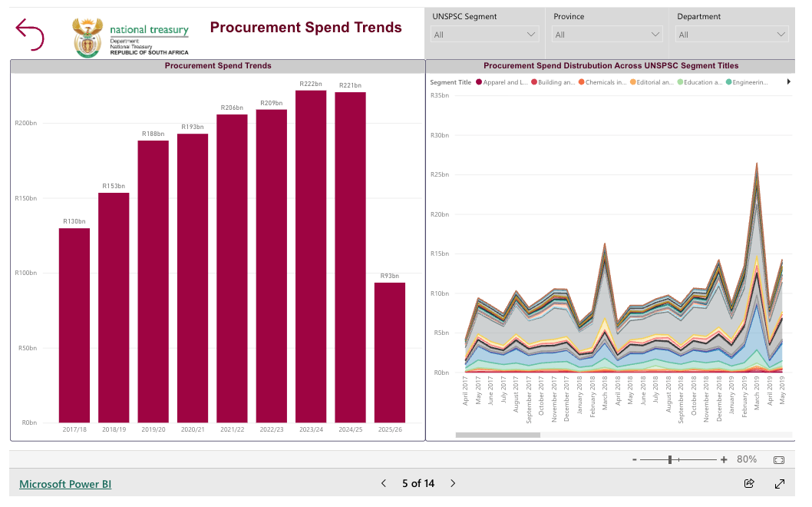Zoom in with the plus icon
The height and width of the screenshot is (507, 812).
pyautogui.click(x=724, y=459)
